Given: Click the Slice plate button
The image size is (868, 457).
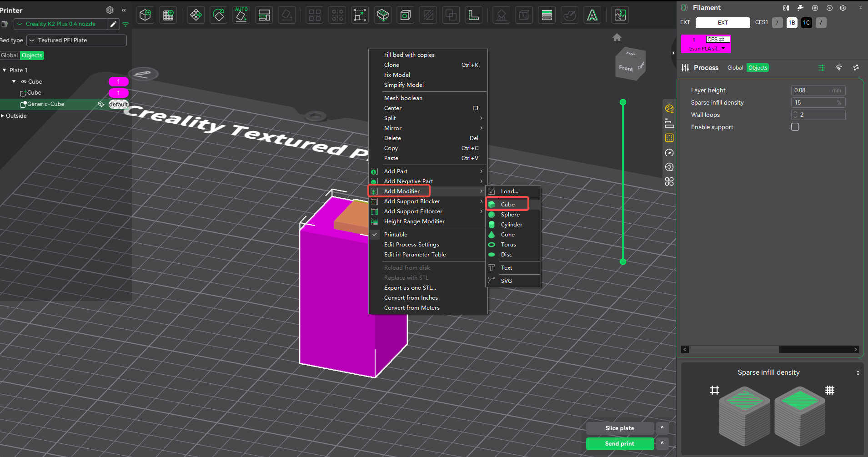Looking at the screenshot, I should coord(619,428).
